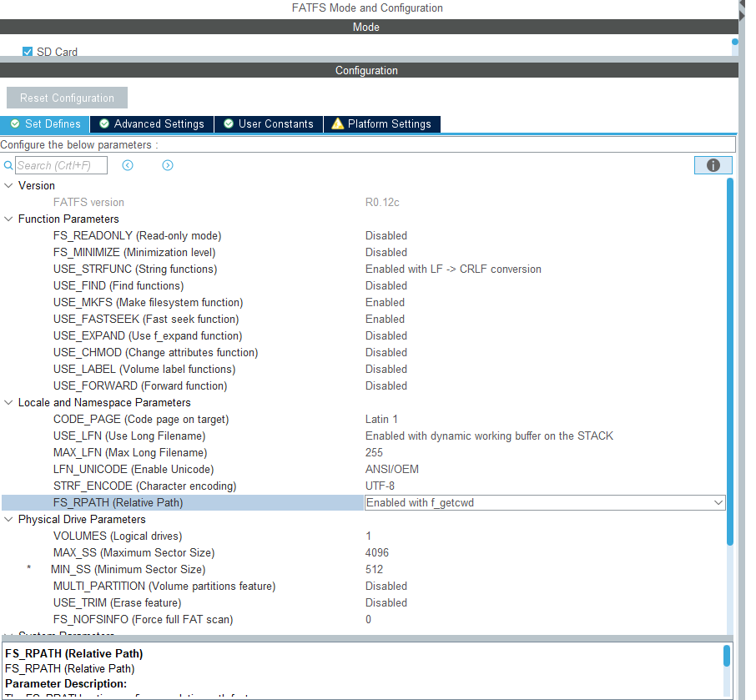Click the MIN_SS value 512

tap(374, 569)
